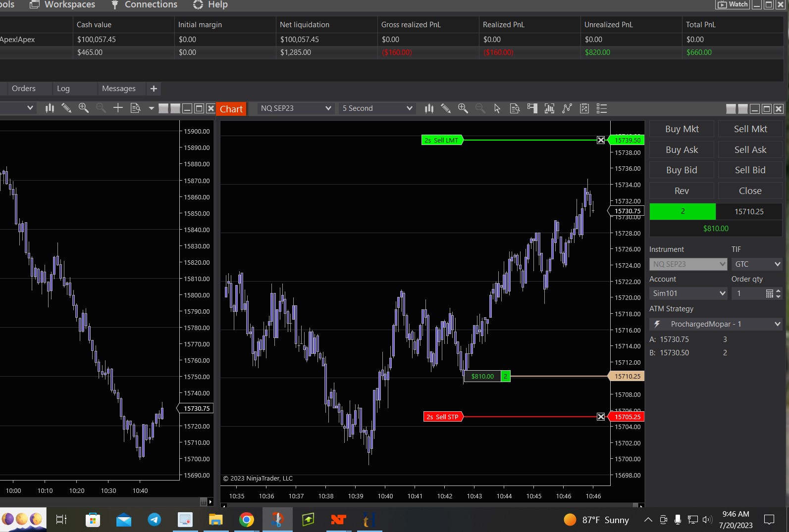Click crosshair plus icon in left chart toolbar
Viewport: 789px width, 532px height.
tap(118, 108)
